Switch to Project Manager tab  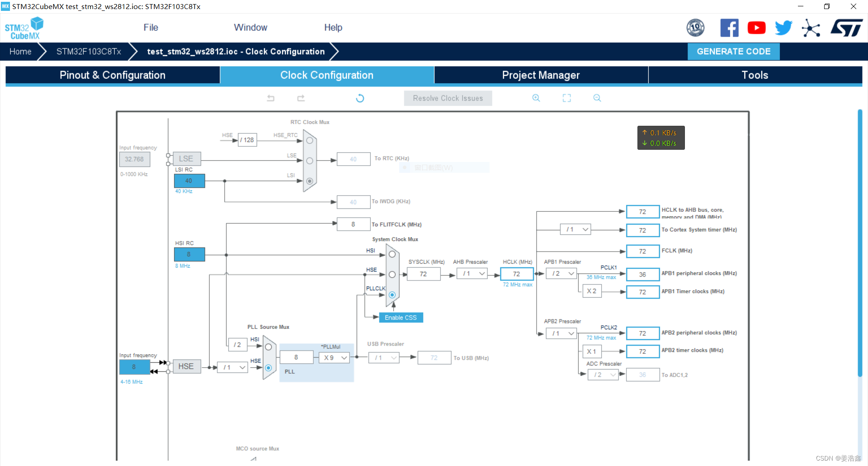click(x=541, y=75)
